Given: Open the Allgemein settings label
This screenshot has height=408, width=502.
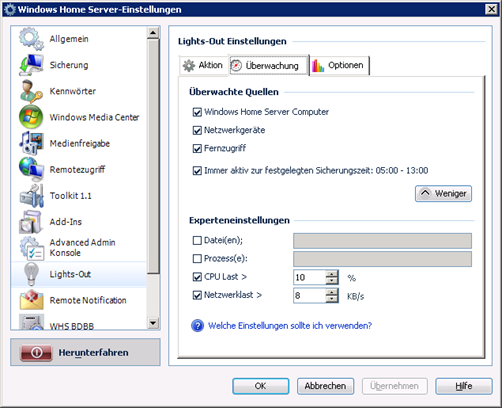Looking at the screenshot, I should pos(69,39).
